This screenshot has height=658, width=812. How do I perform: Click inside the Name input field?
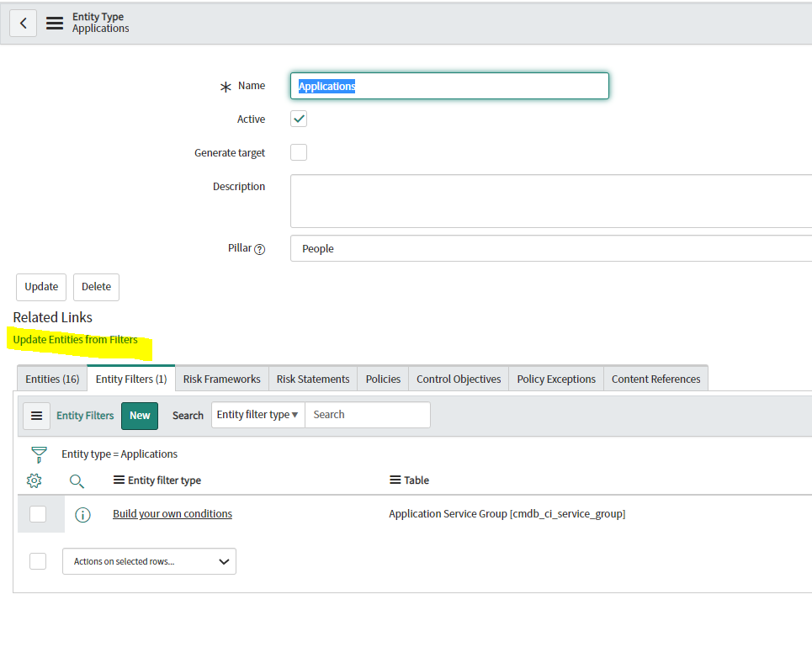tap(449, 86)
